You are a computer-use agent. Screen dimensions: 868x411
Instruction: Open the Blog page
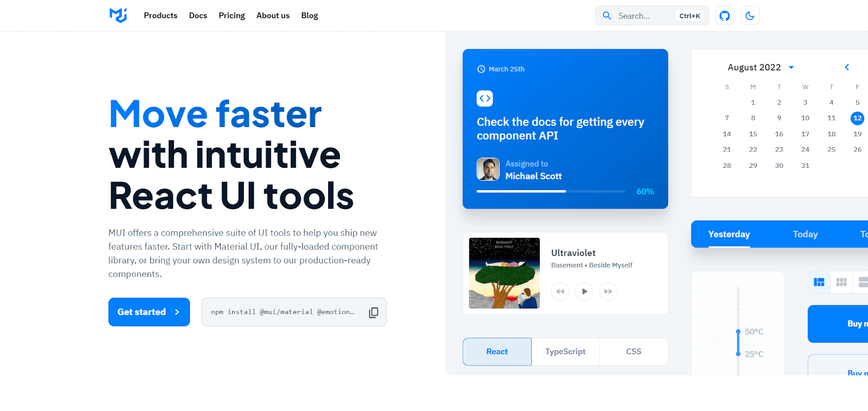310,16
